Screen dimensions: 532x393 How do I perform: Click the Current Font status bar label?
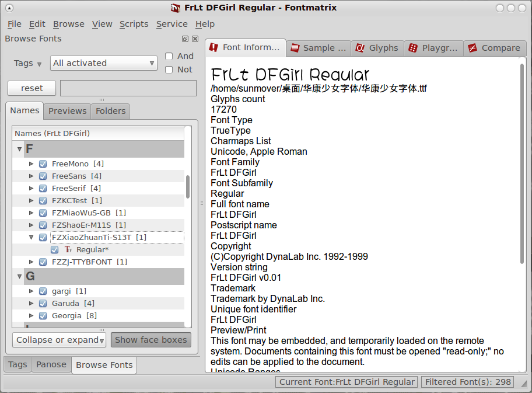(x=346, y=382)
